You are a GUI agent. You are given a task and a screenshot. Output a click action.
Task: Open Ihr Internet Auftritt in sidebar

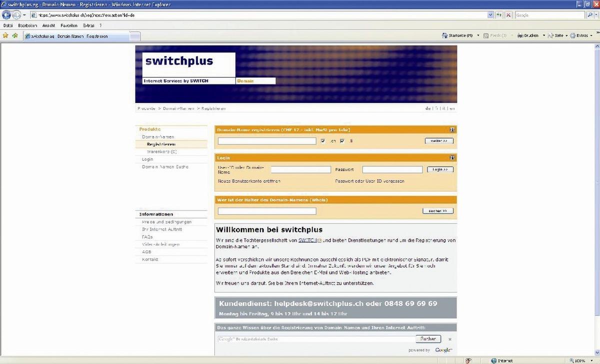(x=162, y=229)
